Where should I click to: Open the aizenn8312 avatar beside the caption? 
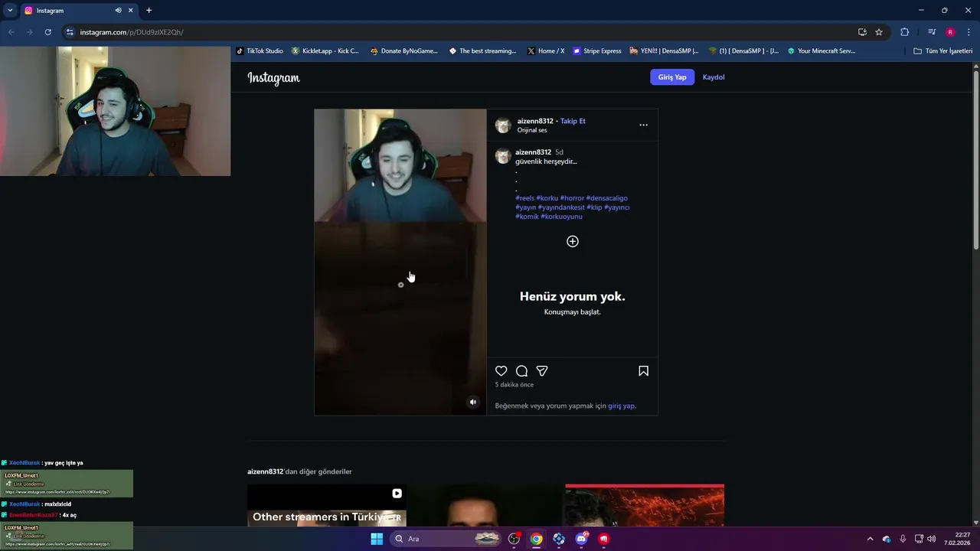[x=503, y=156]
